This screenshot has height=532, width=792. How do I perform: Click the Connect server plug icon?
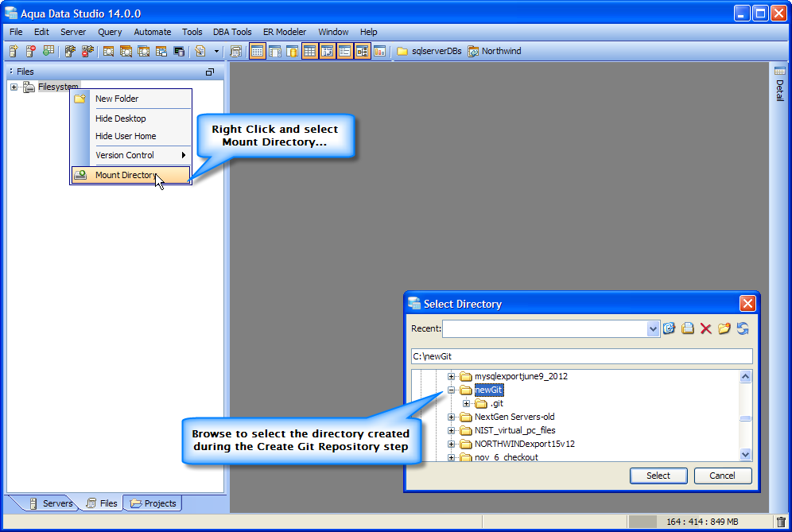pos(70,51)
